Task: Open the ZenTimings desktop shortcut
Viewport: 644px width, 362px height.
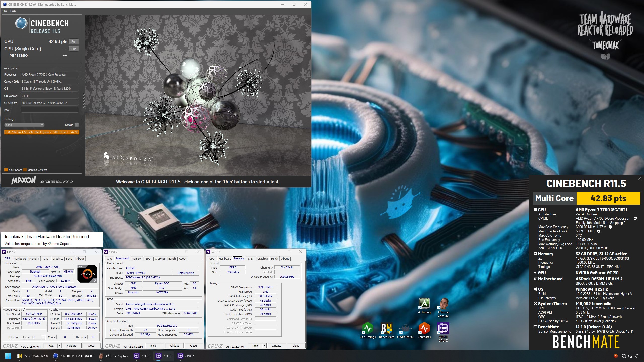Action: [x=368, y=330]
